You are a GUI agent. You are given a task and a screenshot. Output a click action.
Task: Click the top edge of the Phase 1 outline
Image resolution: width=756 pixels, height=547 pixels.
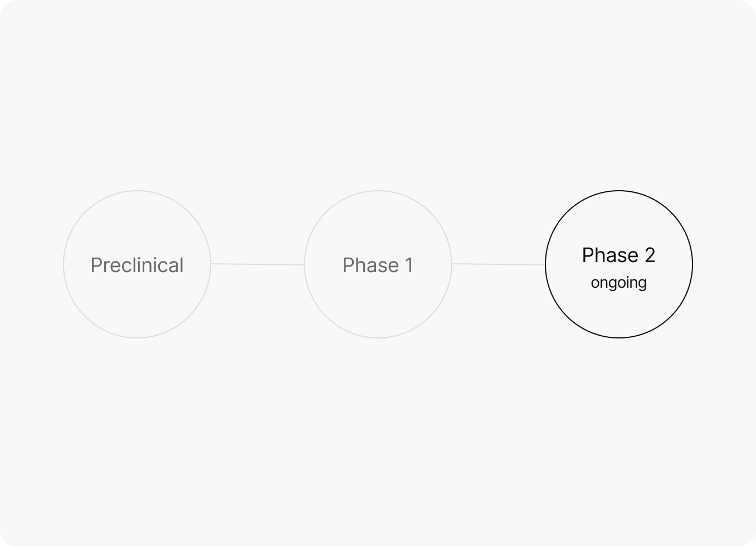pyautogui.click(x=378, y=191)
